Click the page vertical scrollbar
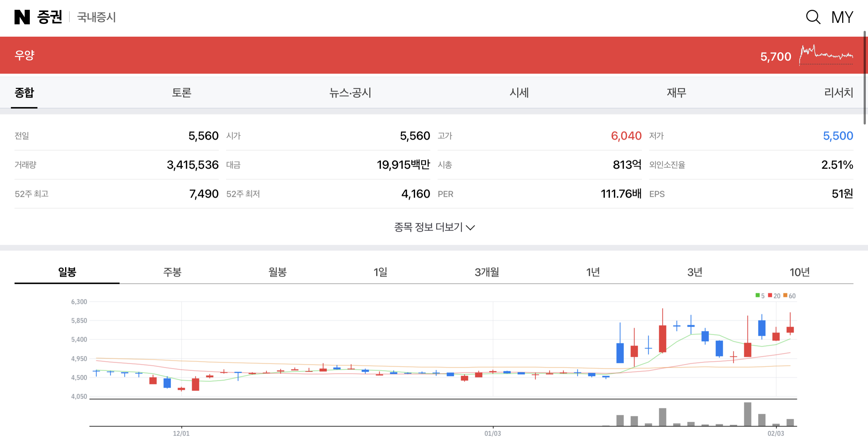 [865, 78]
